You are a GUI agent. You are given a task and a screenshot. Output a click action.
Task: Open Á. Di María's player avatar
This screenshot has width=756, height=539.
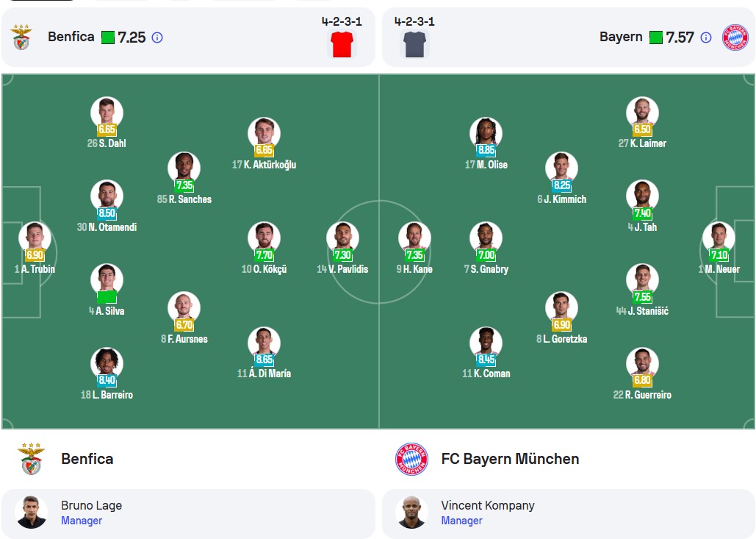point(264,343)
